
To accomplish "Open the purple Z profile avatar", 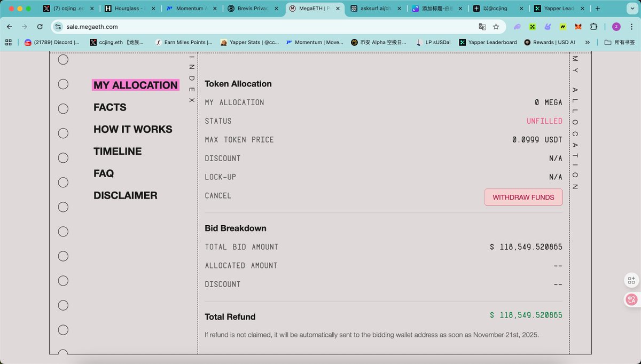I will pyautogui.click(x=616, y=27).
